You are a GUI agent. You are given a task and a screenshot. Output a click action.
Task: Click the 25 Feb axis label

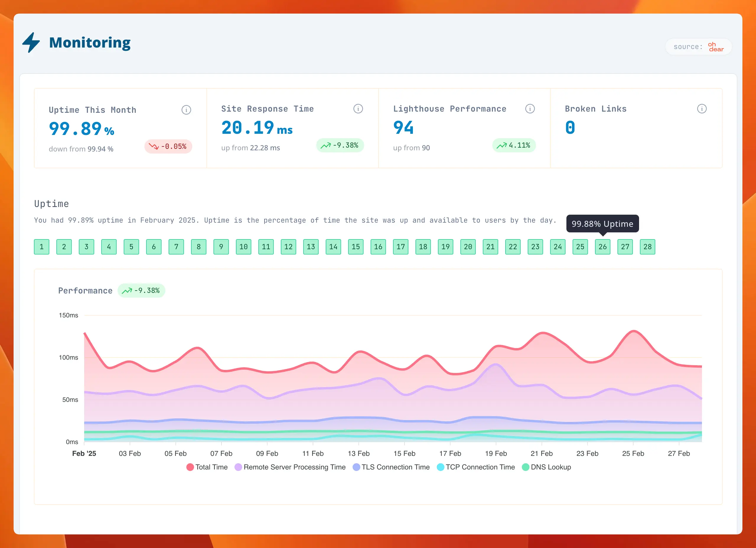[x=633, y=453]
